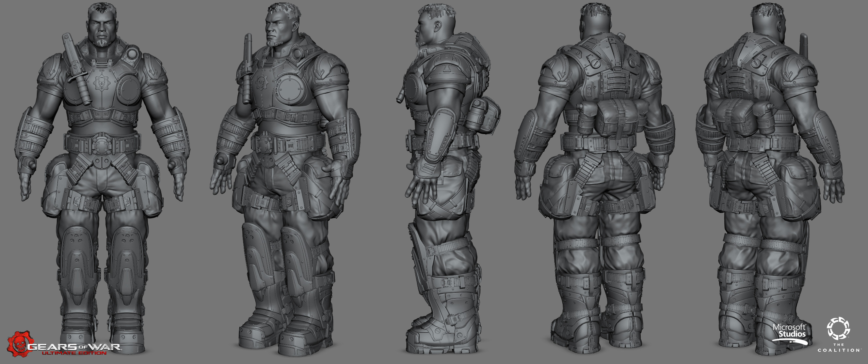This screenshot has height=364, width=868.
Task: Select the straight back view character render
Action: [595, 178]
